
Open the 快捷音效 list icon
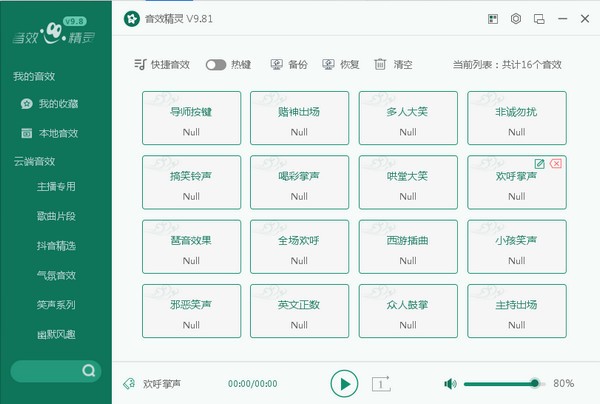(x=140, y=64)
